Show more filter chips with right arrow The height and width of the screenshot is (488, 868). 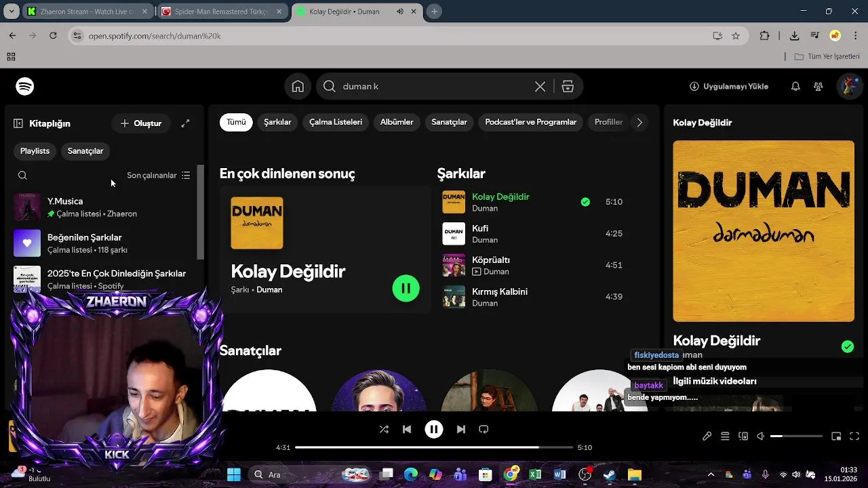(x=639, y=123)
